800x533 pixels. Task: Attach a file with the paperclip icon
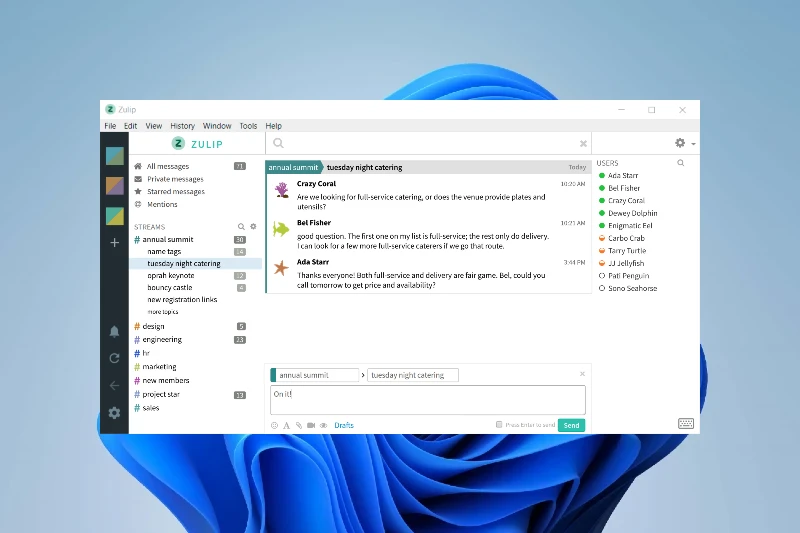[x=299, y=425]
